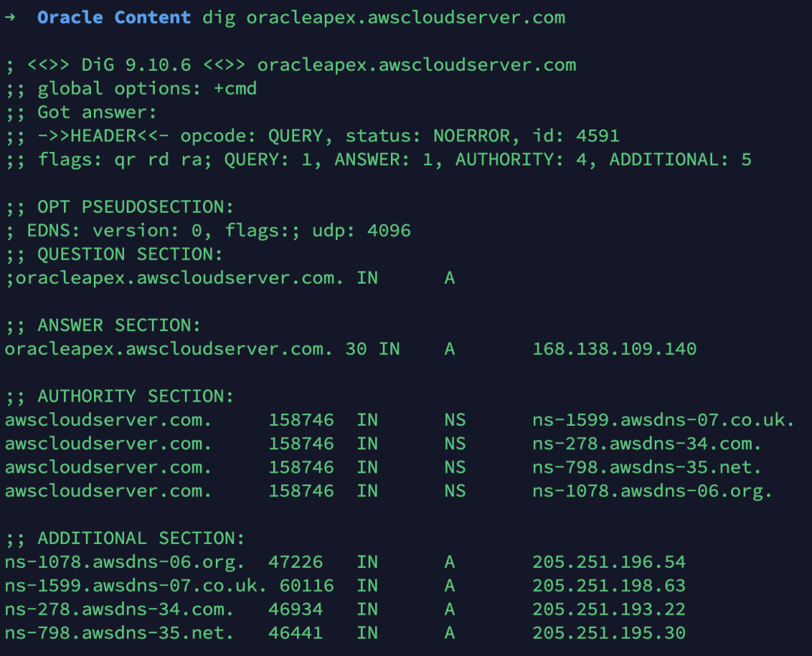Click the IP address 205.251.196.54
The width and height of the screenshot is (812, 656).
point(609,562)
